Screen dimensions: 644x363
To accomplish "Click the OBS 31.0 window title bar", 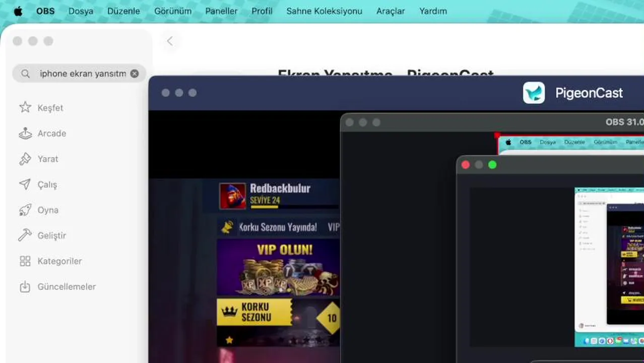I will 493,123.
